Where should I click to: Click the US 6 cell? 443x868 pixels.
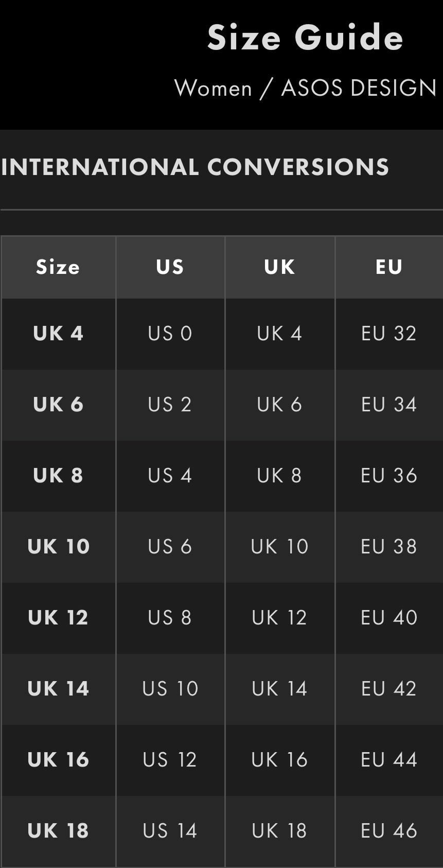170,547
